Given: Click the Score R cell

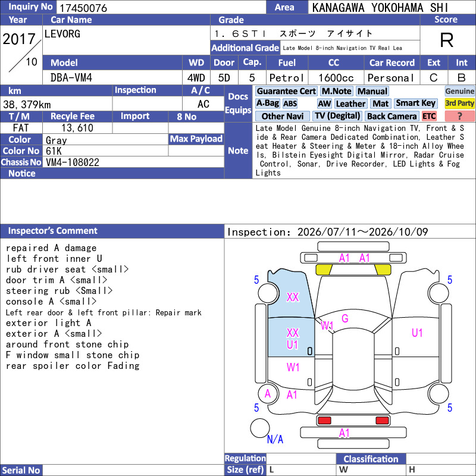Looking at the screenshot, I should click(x=446, y=40).
